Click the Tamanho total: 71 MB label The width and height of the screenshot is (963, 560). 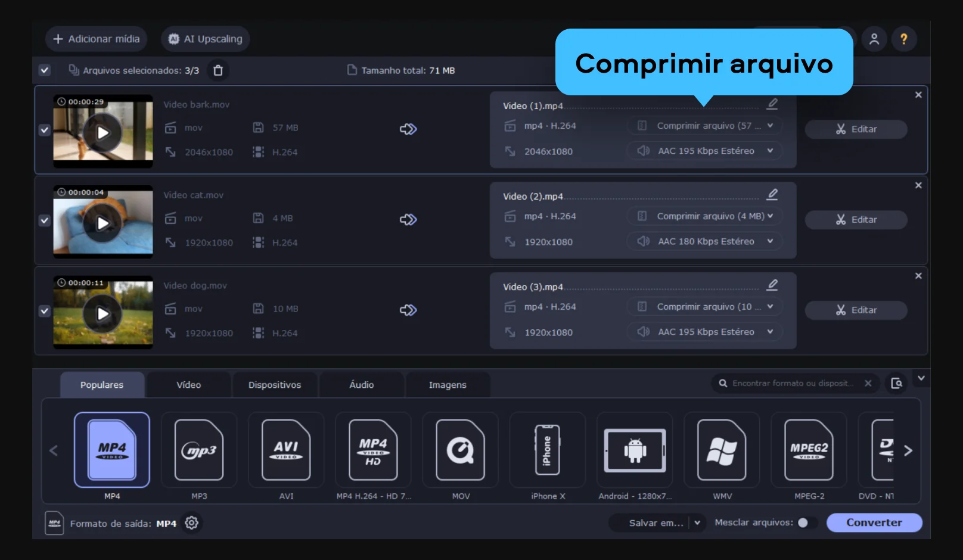tap(408, 70)
